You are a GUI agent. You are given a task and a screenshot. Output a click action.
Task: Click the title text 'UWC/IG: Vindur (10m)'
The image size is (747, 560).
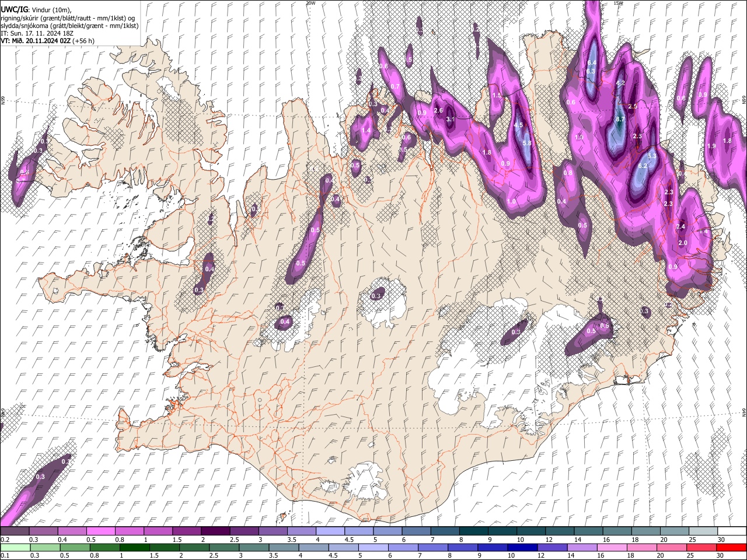pos(36,10)
